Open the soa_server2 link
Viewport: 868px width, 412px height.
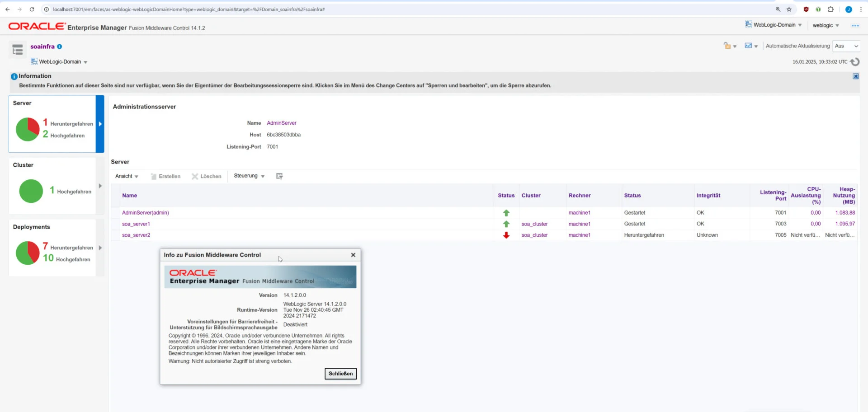[x=136, y=235]
